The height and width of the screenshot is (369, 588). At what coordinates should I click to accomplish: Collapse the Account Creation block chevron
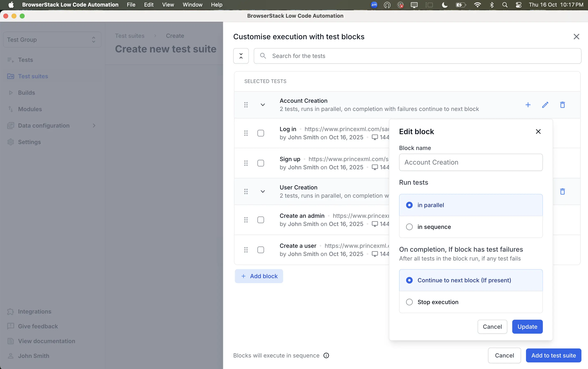[263, 104]
